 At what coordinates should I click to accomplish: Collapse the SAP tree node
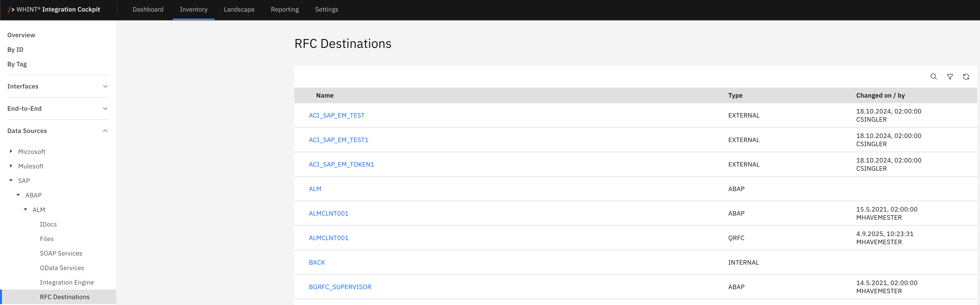point(11,180)
